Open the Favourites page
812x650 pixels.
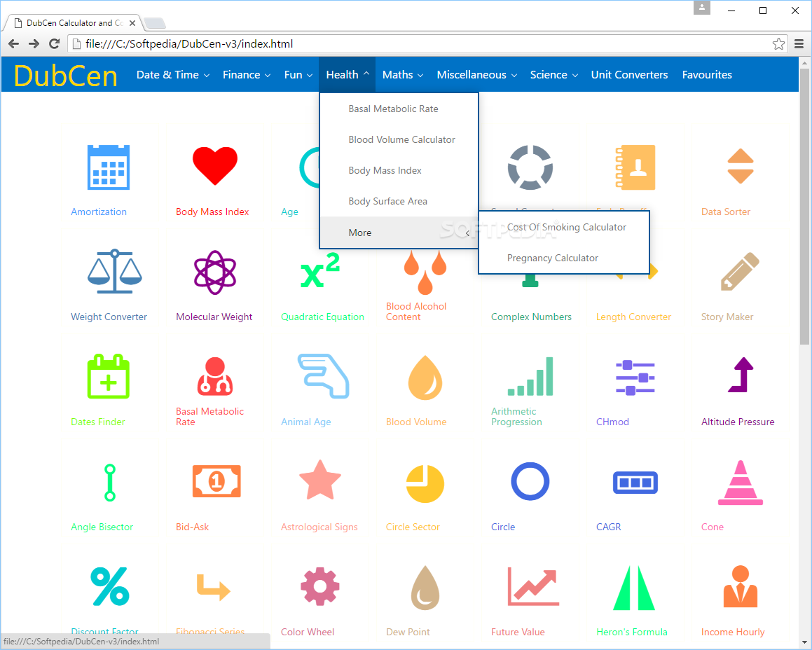(707, 74)
